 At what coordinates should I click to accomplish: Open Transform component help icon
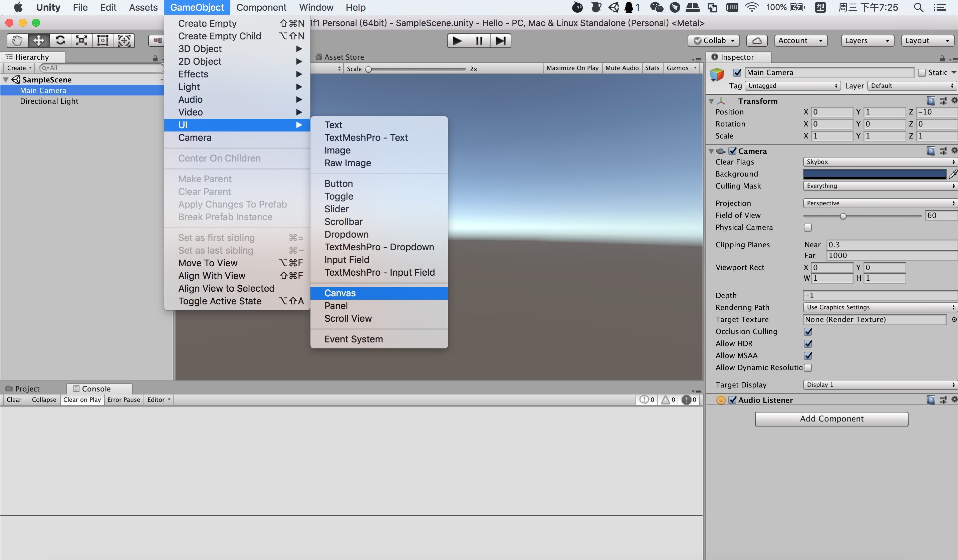(931, 101)
